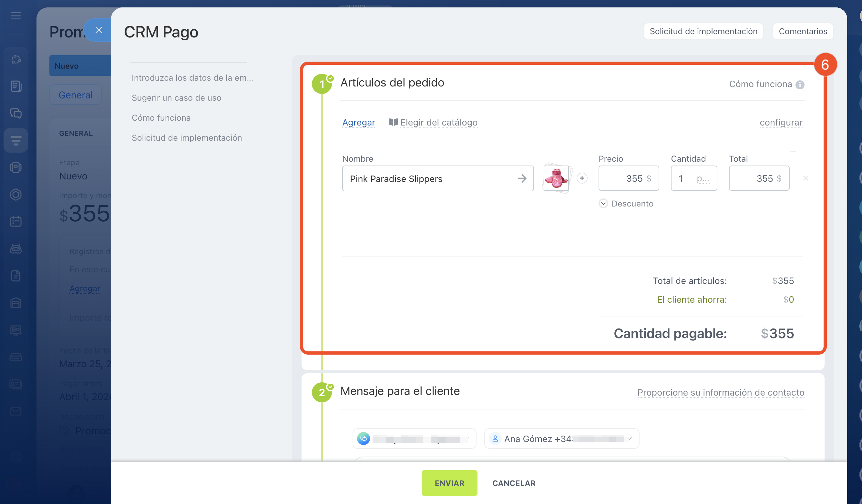Remove product row with x icon

click(x=806, y=178)
